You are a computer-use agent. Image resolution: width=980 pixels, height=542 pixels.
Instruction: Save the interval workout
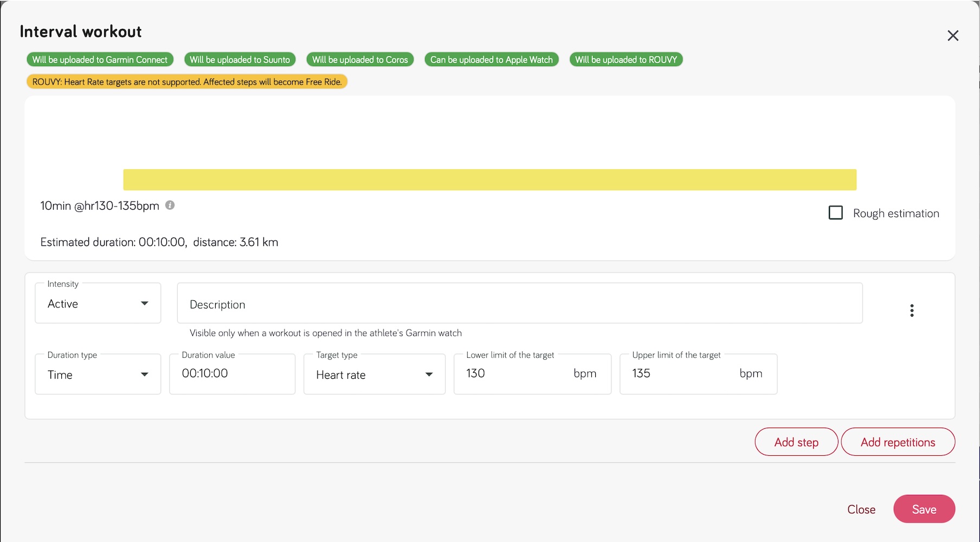pos(924,509)
